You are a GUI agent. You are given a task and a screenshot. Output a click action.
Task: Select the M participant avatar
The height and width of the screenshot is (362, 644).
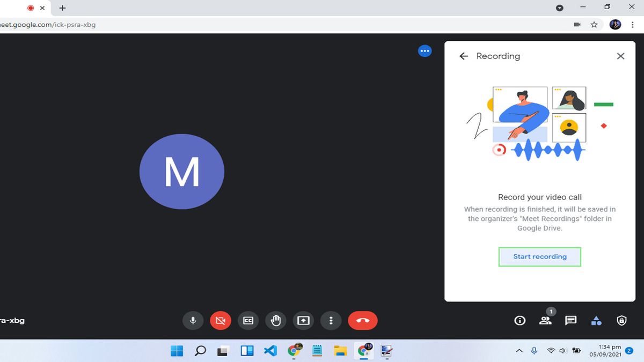click(182, 172)
